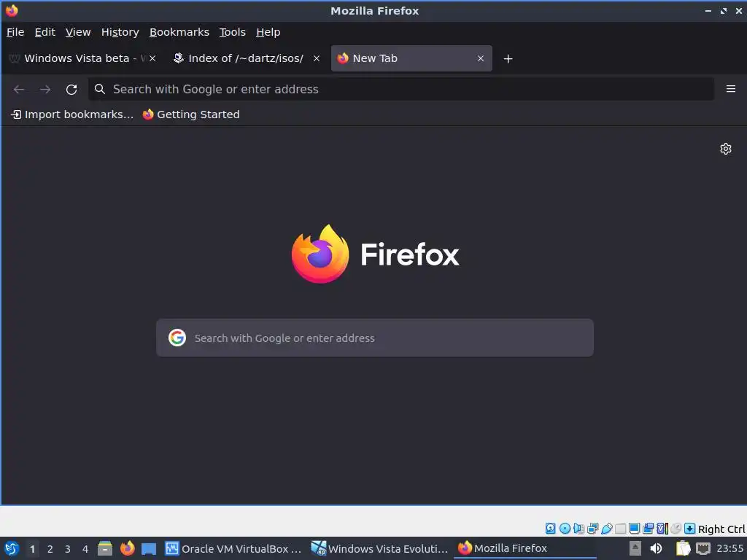Image resolution: width=747 pixels, height=560 pixels.
Task: Switch to workspace 1
Action: pyautogui.click(x=32, y=549)
